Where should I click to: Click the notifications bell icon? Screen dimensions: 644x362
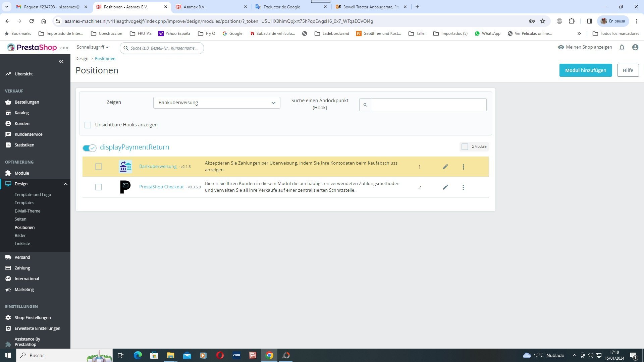click(622, 47)
